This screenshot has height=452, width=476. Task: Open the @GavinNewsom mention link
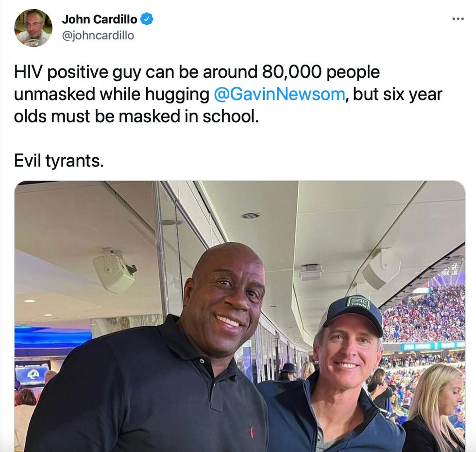click(279, 94)
